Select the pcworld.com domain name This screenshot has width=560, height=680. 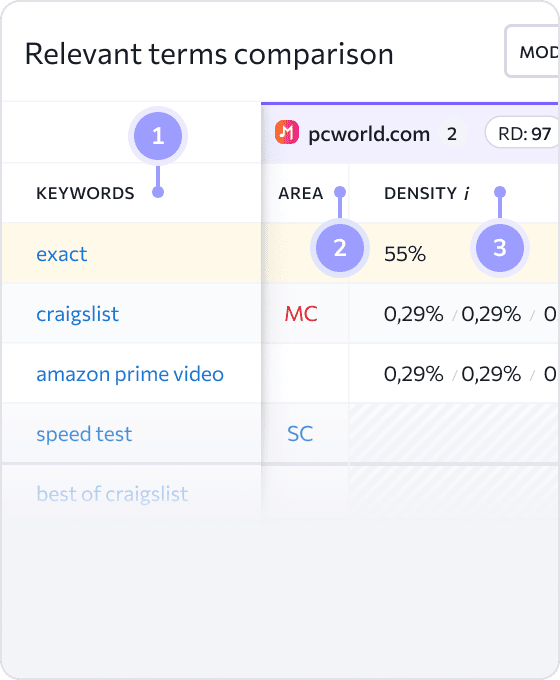point(369,134)
